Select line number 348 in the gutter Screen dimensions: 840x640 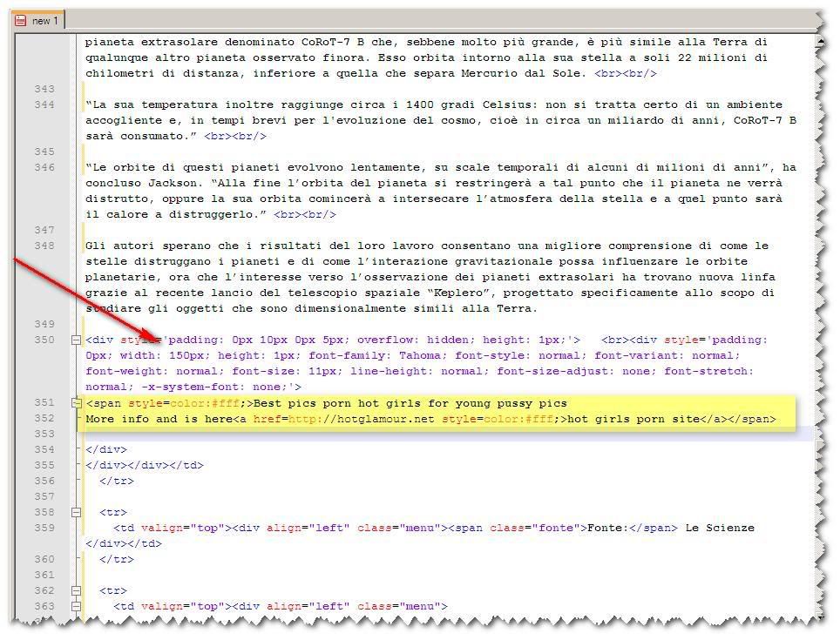click(x=44, y=246)
